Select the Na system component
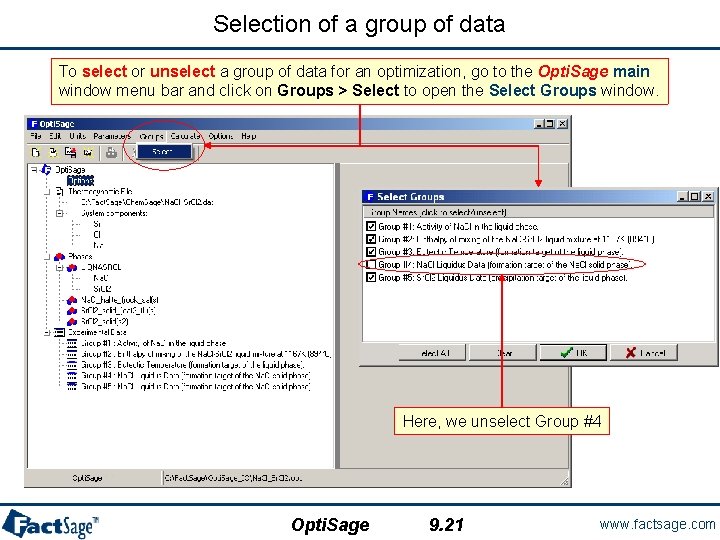The height and width of the screenshot is (540, 720). point(98,245)
